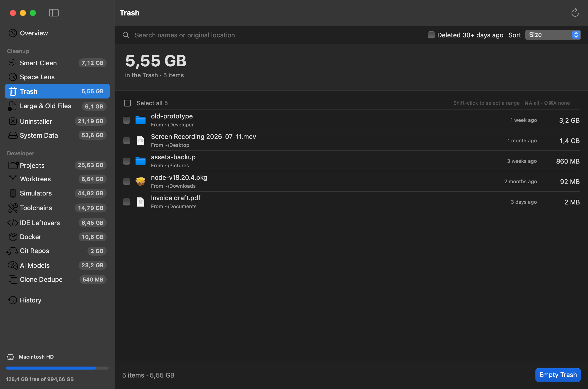
Task: Click the 2 MB size value
Action: coord(572,202)
